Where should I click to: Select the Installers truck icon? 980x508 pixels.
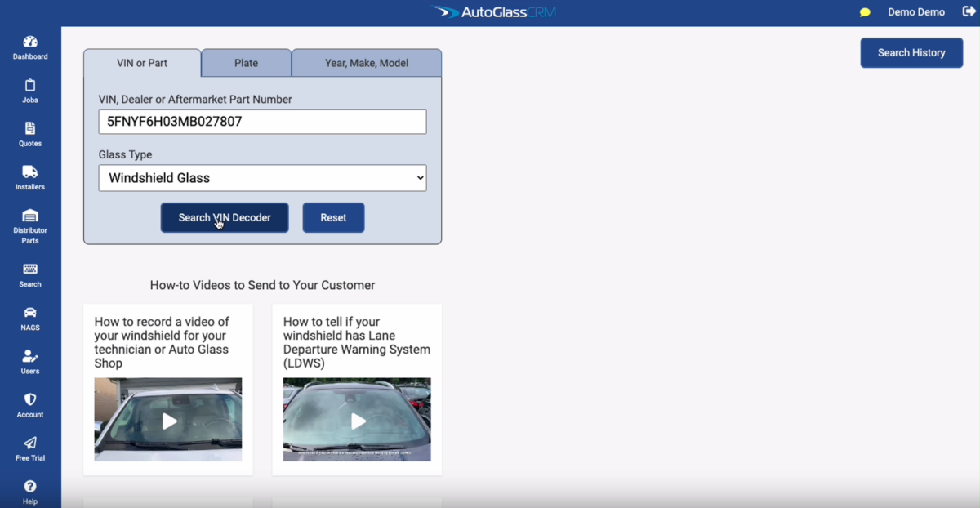pos(30,172)
